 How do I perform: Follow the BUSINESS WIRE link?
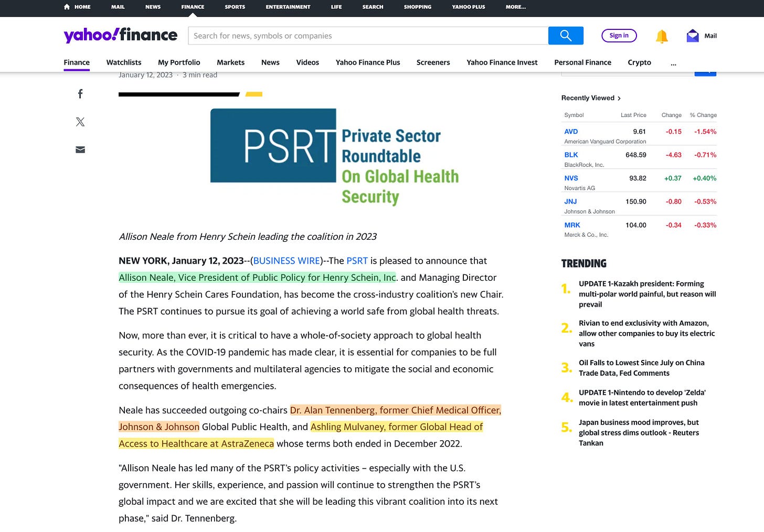coord(286,261)
